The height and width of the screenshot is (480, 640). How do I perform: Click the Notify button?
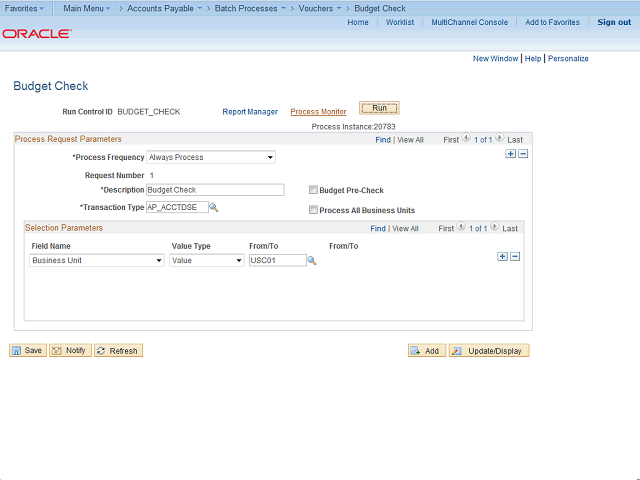[70, 351]
